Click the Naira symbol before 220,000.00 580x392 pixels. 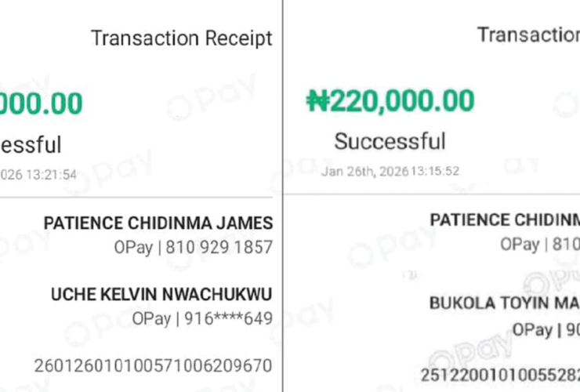pos(317,102)
